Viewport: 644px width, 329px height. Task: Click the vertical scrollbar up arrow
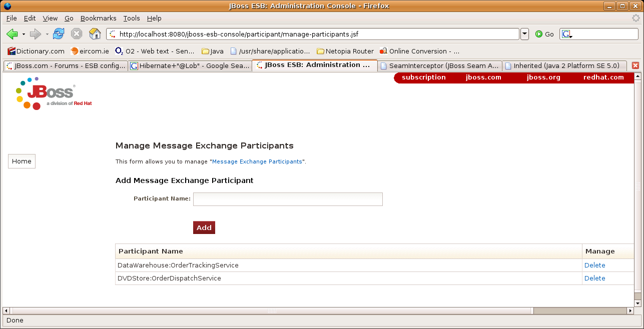point(637,76)
